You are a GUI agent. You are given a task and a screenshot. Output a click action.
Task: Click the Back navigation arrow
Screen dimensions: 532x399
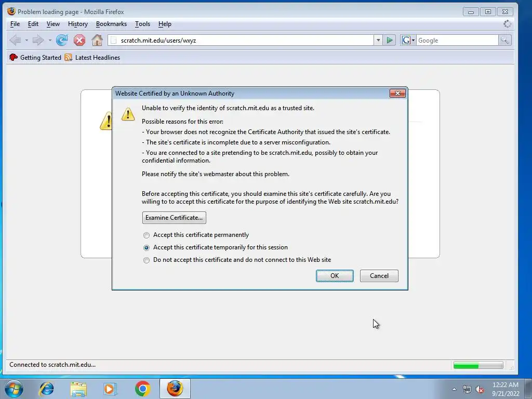coord(15,41)
